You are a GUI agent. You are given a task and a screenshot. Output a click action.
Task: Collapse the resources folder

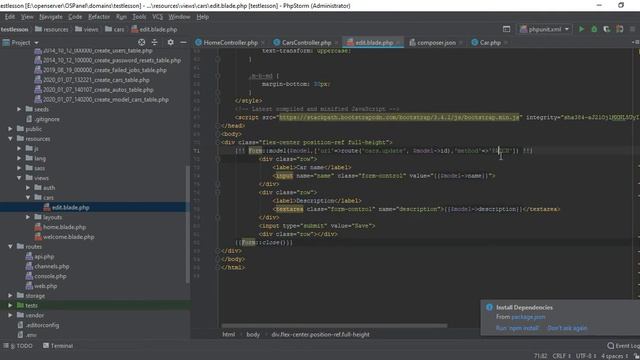tap(10, 139)
